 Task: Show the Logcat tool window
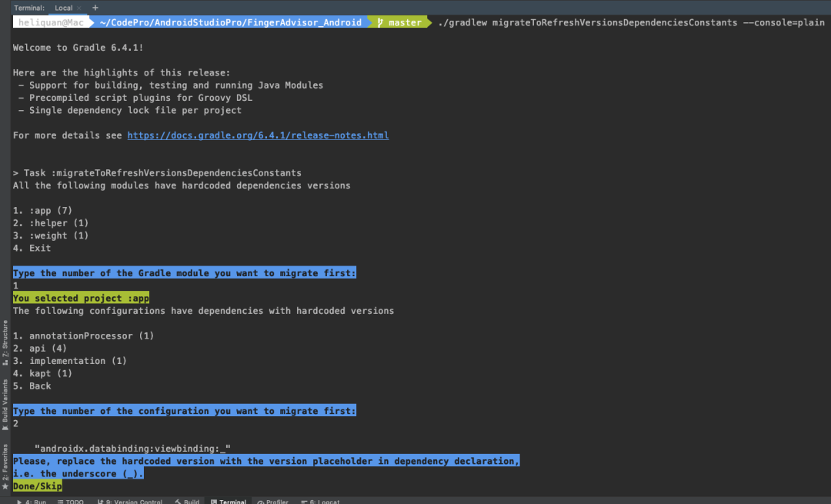pyautogui.click(x=319, y=502)
